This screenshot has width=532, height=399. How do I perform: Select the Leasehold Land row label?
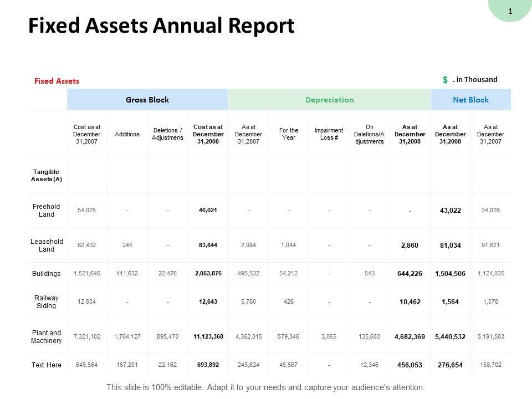[47, 245]
